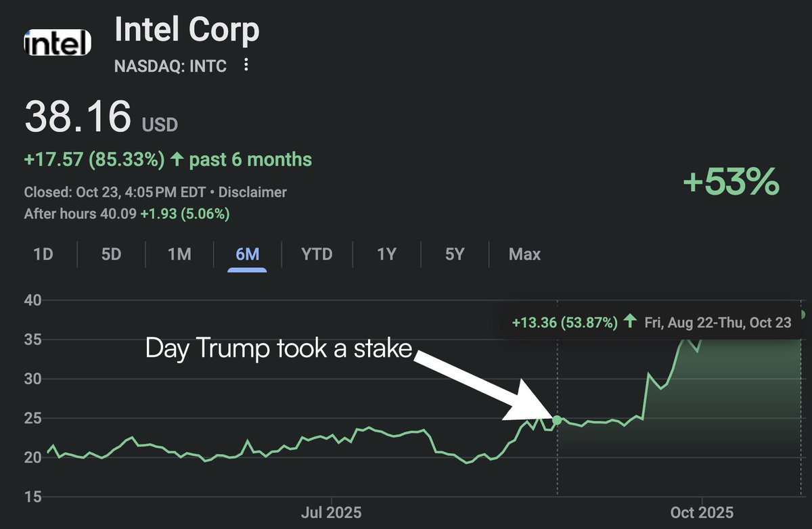This screenshot has width=812, height=529.
Task: Open the three-dot more options menu
Action: [x=246, y=65]
